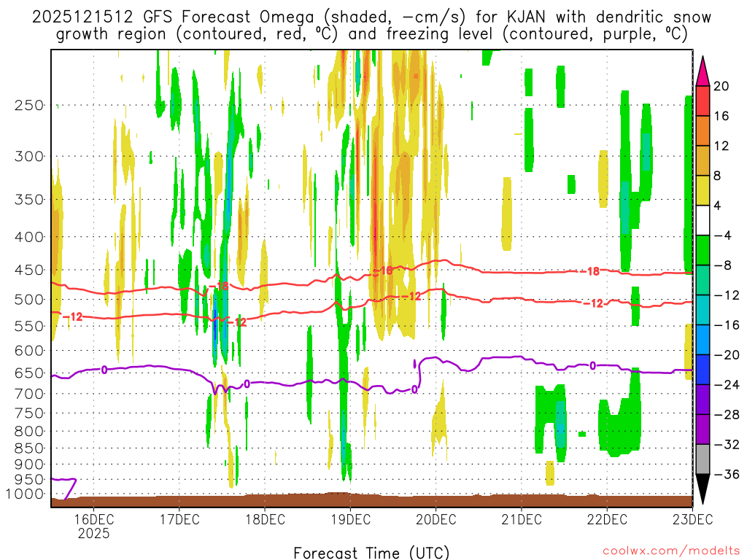Viewport: 747px width, 560px height.
Task: Click the 450 pressure level label
Action: [x=29, y=270]
